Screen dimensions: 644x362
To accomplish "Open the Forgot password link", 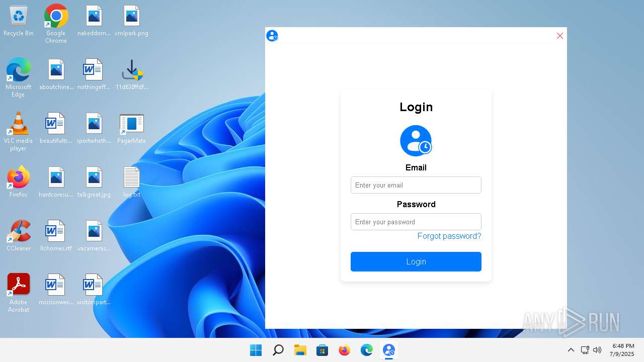I will tap(449, 236).
